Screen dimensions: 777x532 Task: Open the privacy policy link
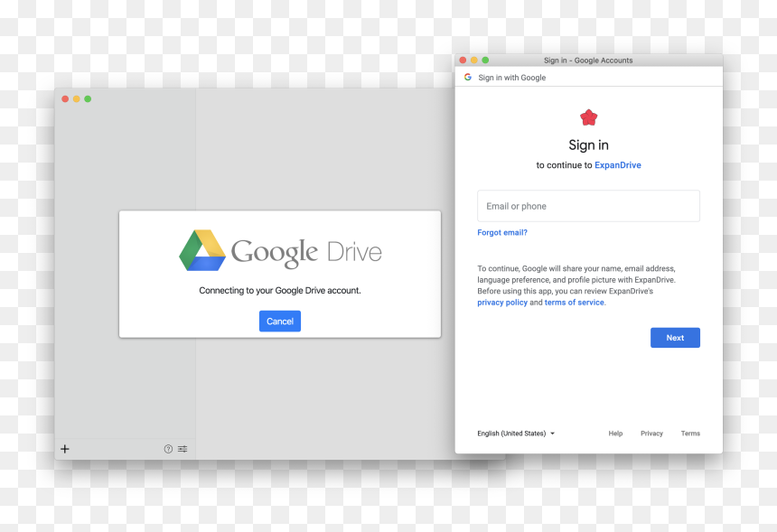tap(502, 303)
